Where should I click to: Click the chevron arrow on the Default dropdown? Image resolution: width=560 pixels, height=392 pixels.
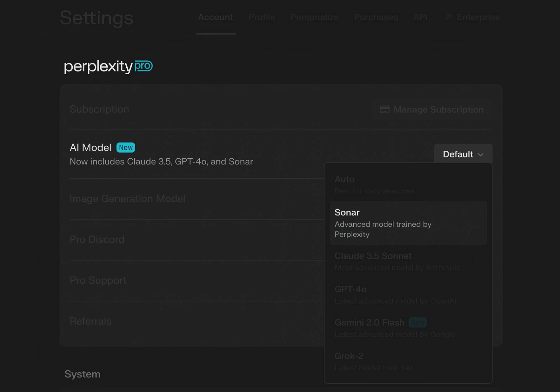[x=481, y=155]
